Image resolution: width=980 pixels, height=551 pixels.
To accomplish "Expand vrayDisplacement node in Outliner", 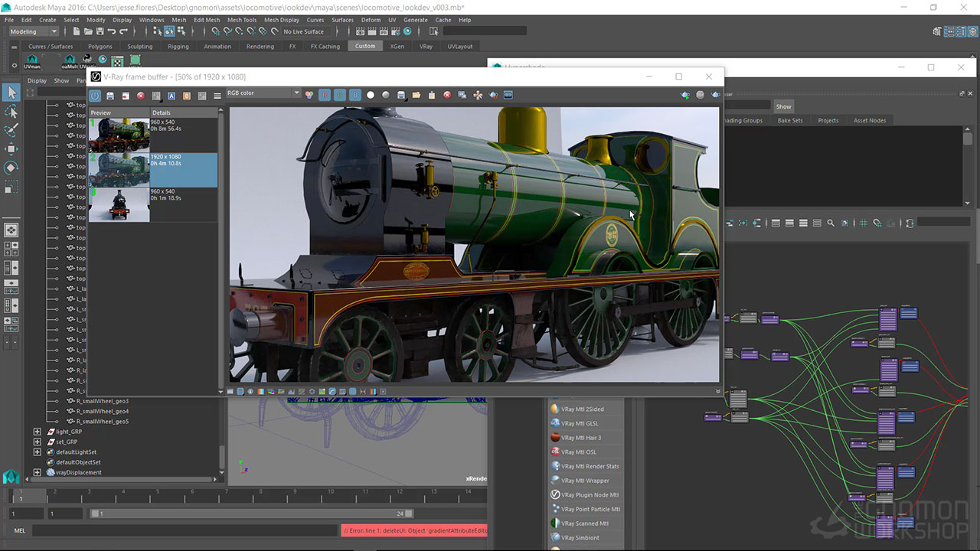I will coord(37,472).
